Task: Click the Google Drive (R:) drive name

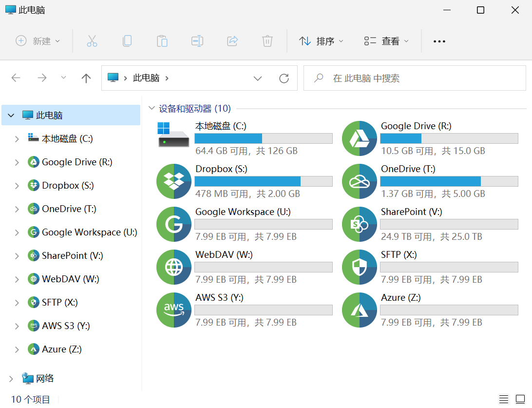Action: 416,126
